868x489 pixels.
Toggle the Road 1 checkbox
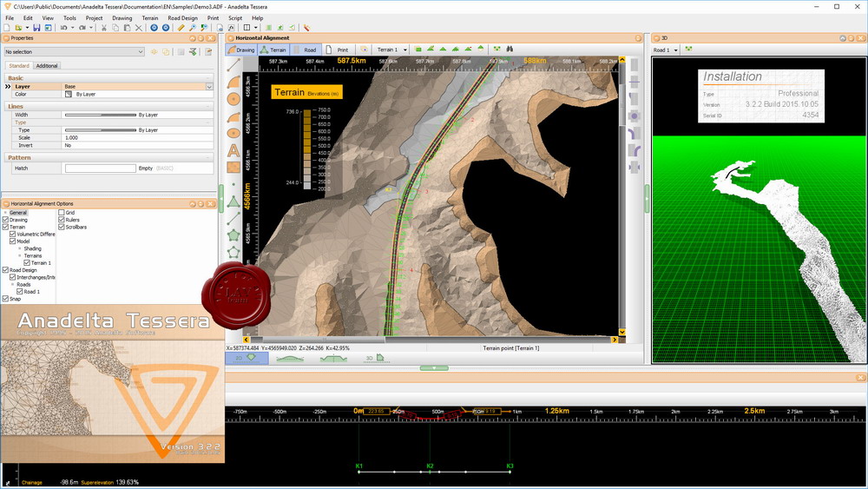[20, 291]
